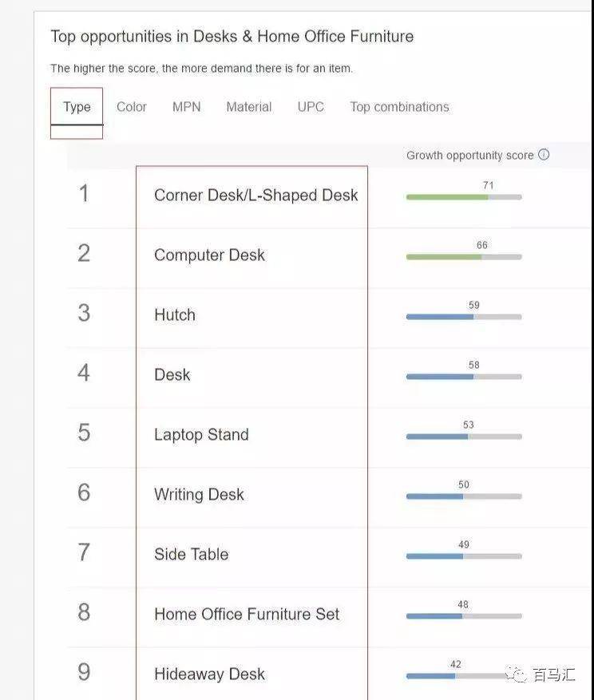Click the blue score bar showing 59
This screenshot has width=594, height=700.
click(463, 317)
